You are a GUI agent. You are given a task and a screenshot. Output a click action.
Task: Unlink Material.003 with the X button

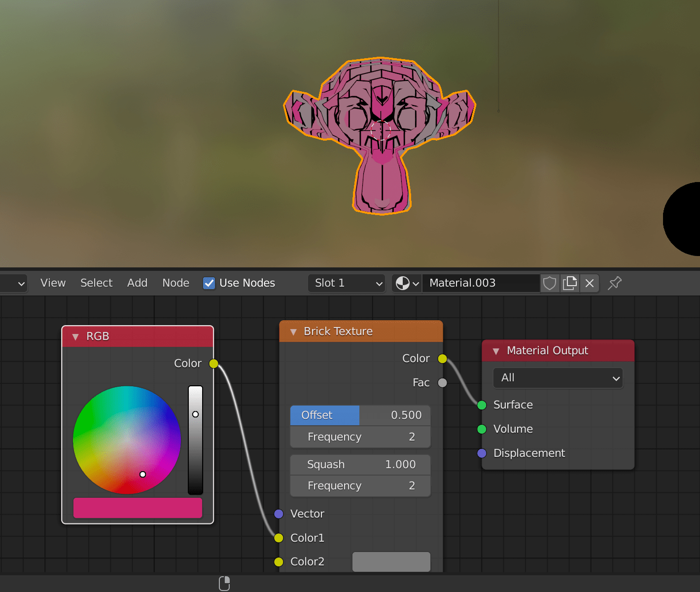590,283
